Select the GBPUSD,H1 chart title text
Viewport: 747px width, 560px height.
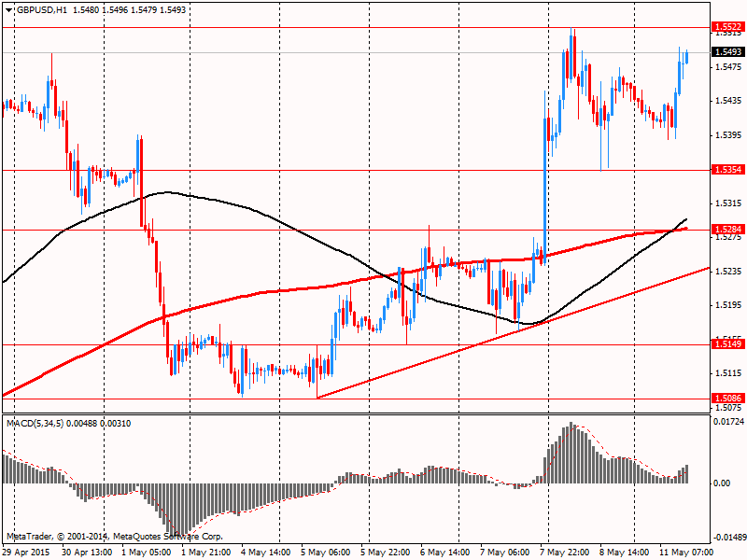pyautogui.click(x=41, y=10)
